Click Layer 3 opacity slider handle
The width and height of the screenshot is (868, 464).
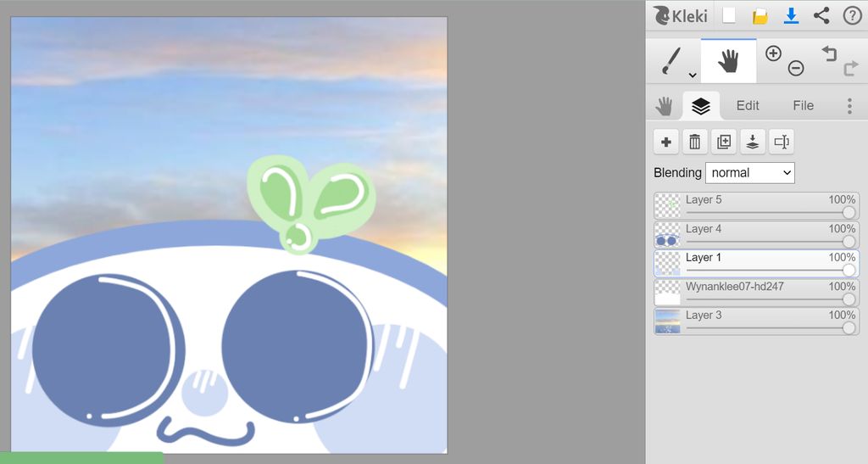click(849, 327)
